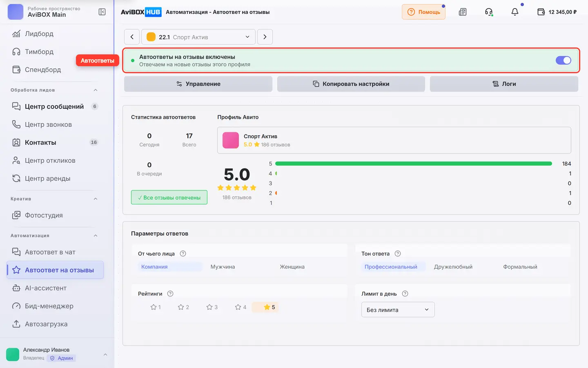Click help icon next to От чьего лица
The image size is (588, 368).
click(x=183, y=254)
